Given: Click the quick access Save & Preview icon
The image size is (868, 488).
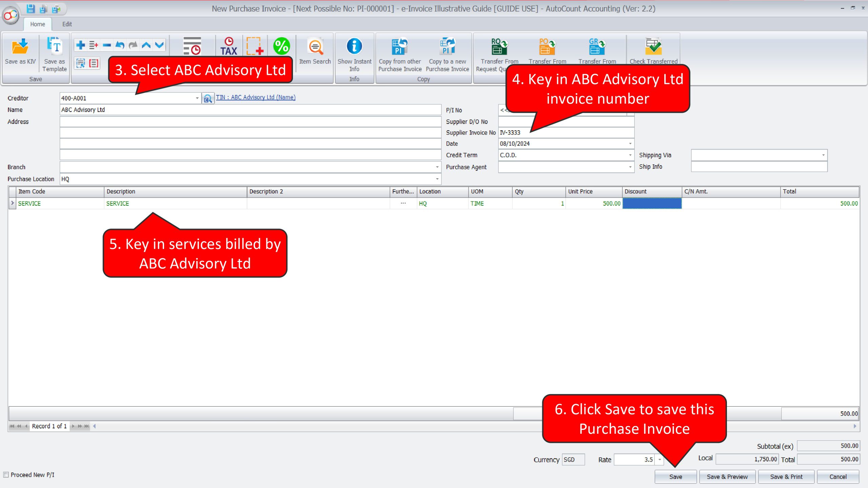Looking at the screenshot, I should tap(43, 9).
